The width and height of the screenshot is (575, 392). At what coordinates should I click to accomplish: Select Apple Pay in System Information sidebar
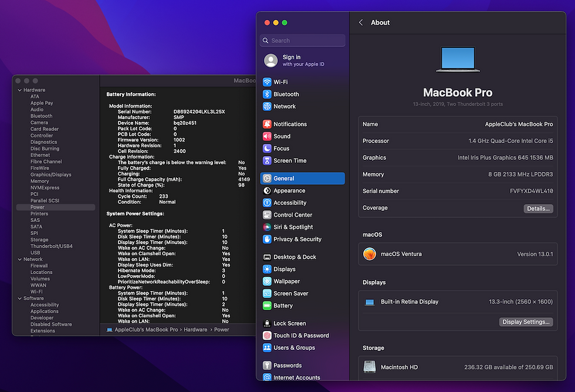coord(42,103)
